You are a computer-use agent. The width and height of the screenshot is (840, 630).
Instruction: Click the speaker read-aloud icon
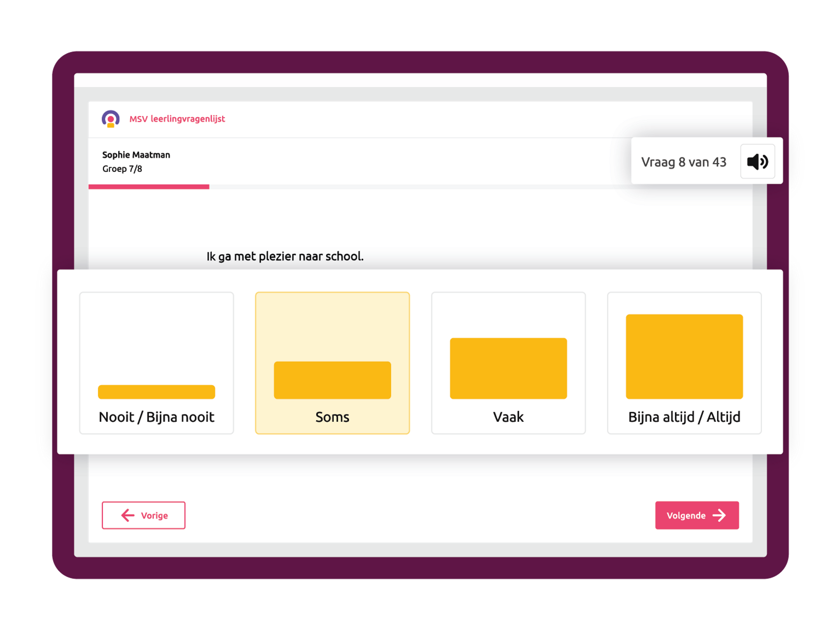point(757,162)
